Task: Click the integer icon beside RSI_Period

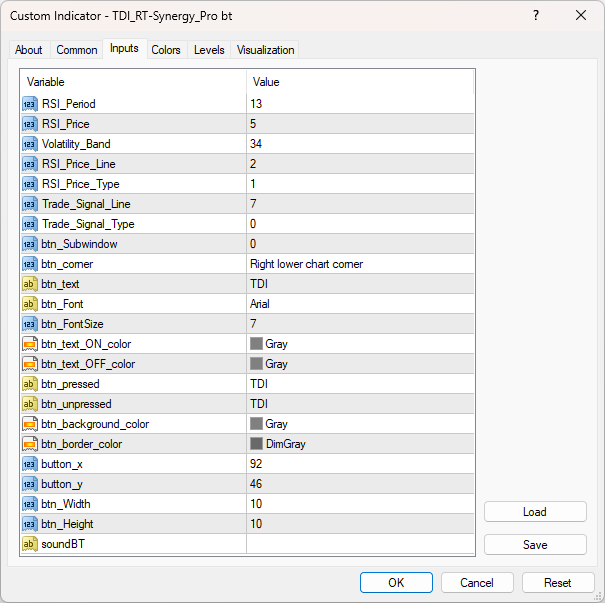Action: point(30,104)
